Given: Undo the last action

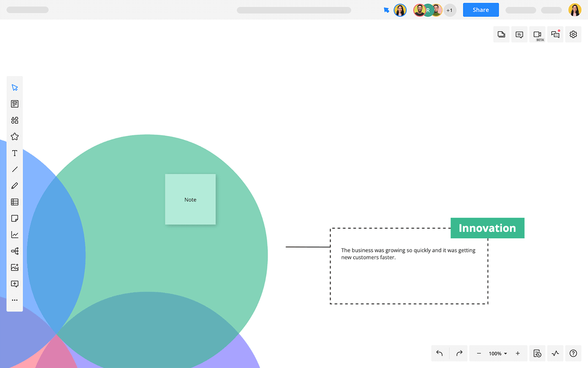Looking at the screenshot, I should pyautogui.click(x=440, y=353).
